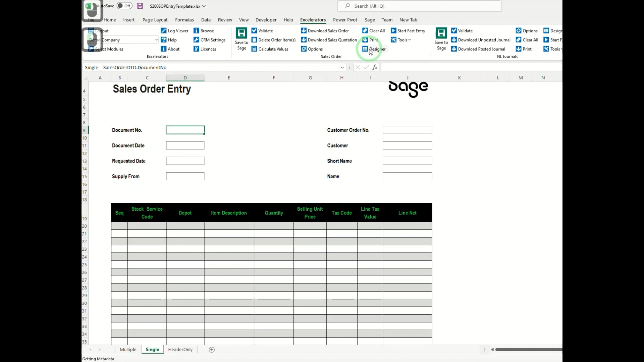The image size is (644, 362).
Task: Open Sales Order Options
Action: 312,49
